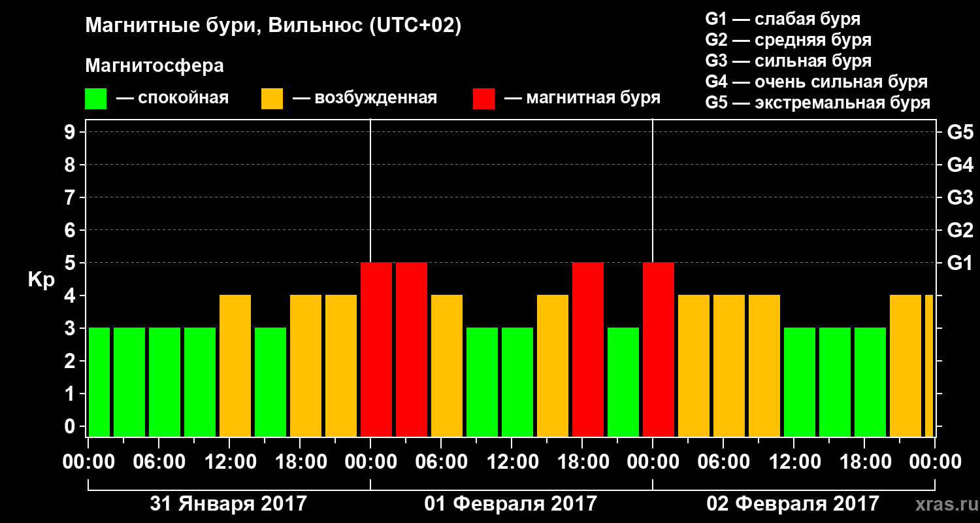Click the Kp value 7 on left axis
The width and height of the screenshot is (980, 523).
[71, 197]
